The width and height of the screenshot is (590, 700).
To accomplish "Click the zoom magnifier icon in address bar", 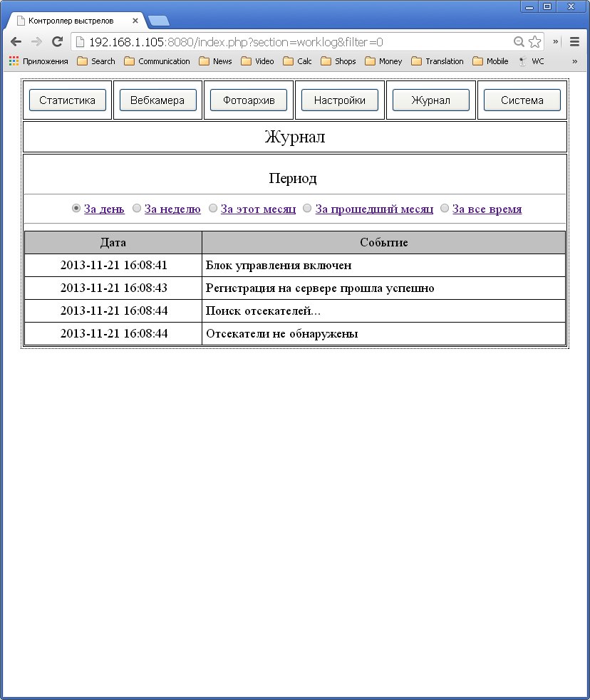I will [x=519, y=41].
